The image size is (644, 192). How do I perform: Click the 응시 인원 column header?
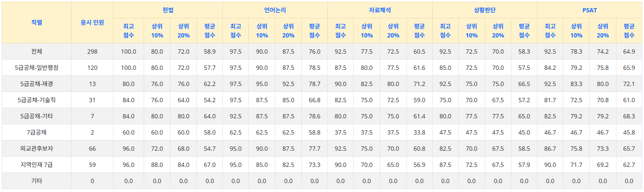point(92,22)
